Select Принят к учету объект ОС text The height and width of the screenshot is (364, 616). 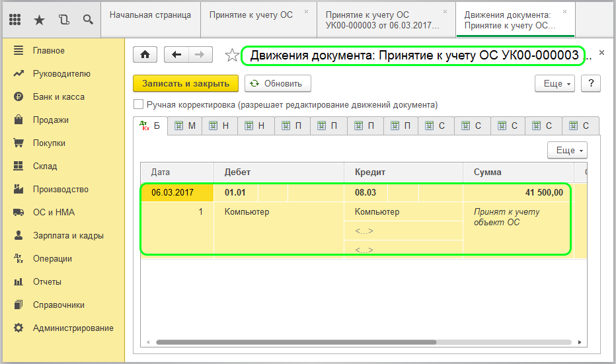coord(507,217)
